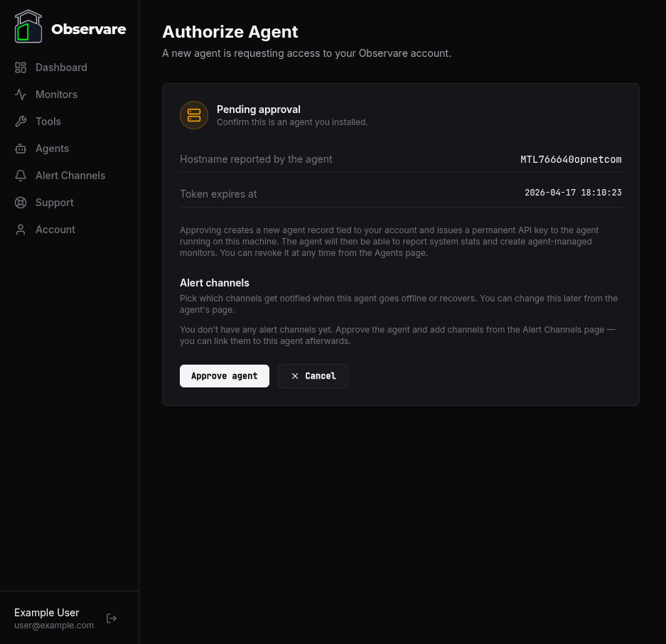This screenshot has width=666, height=644.
Task: Click the Monitors activity waveform icon
Action: [x=21, y=94]
